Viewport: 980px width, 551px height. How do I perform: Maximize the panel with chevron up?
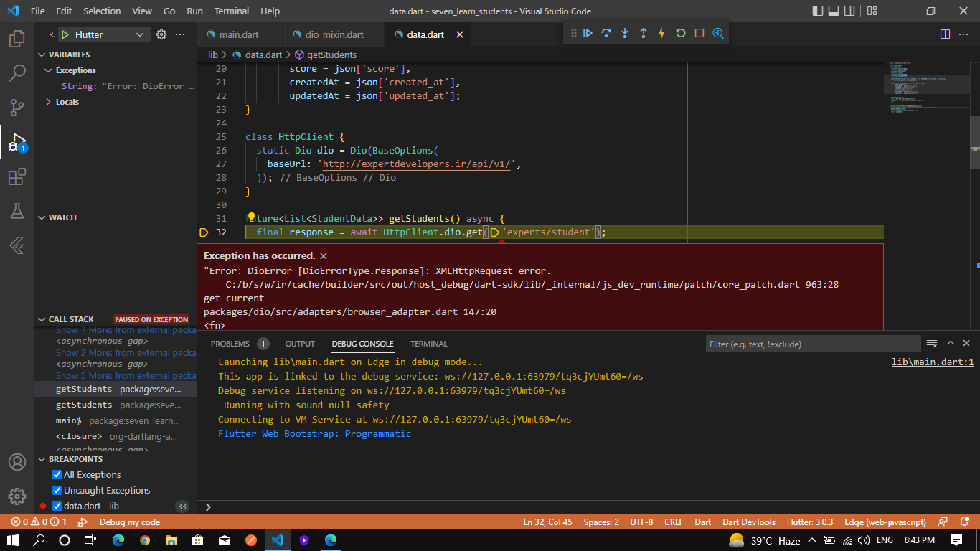point(951,344)
